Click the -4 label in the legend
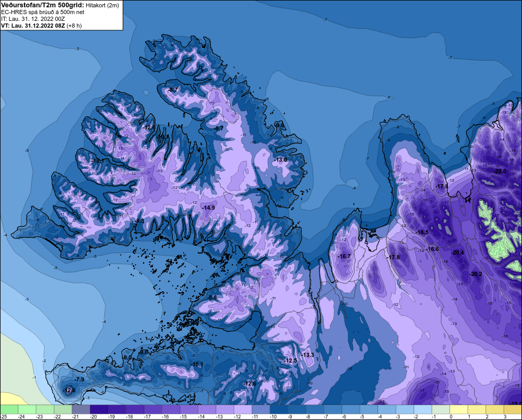This screenshot has width=522, height=420. coord(380,417)
